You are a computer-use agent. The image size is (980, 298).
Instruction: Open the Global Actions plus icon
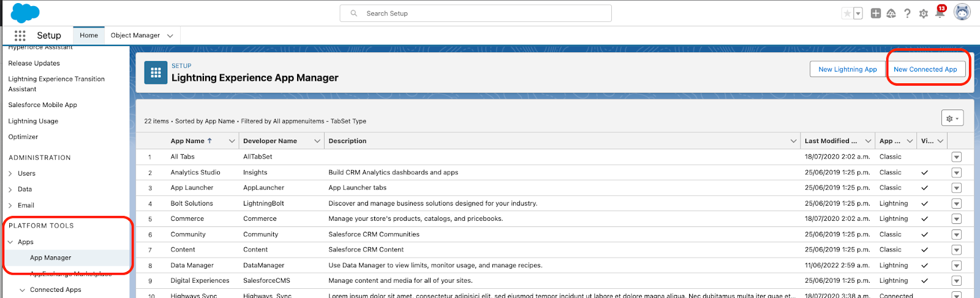(876, 13)
